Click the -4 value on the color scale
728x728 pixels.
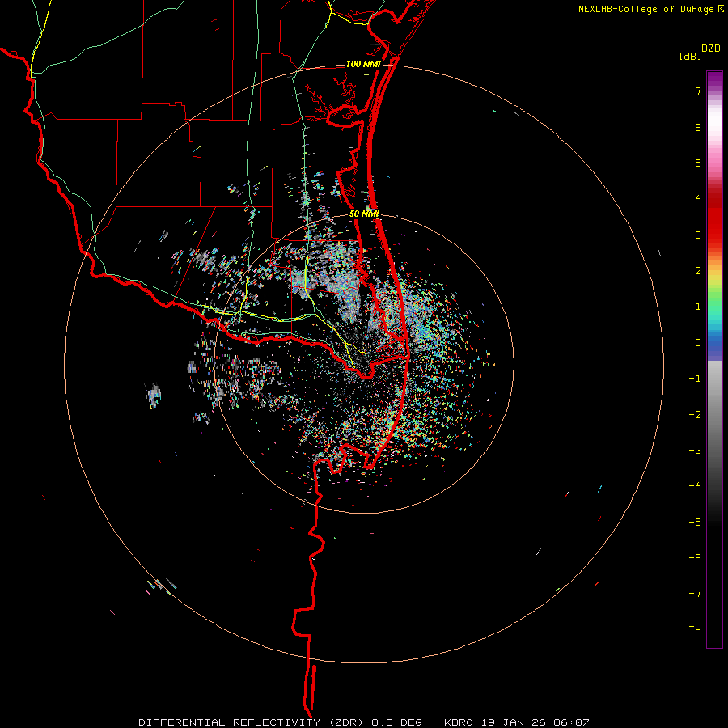coord(695,486)
